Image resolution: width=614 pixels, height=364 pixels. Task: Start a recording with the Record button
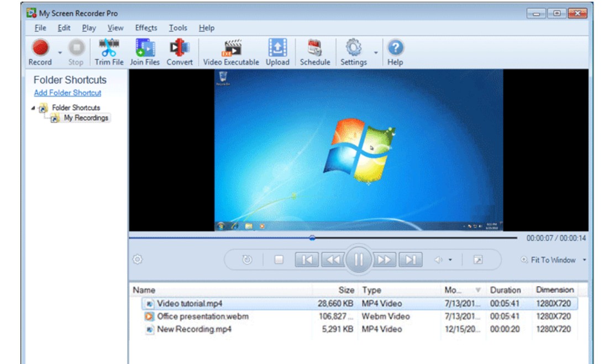tap(40, 52)
